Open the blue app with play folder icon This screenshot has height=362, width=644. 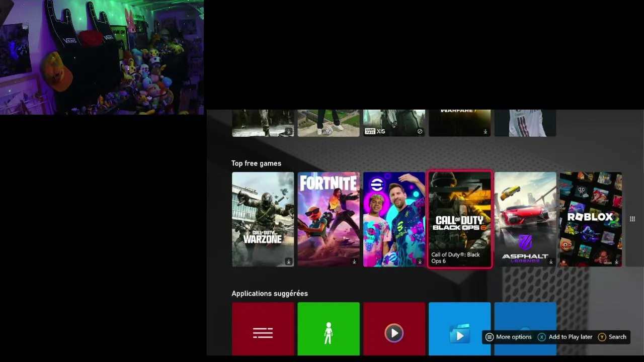[x=460, y=329]
